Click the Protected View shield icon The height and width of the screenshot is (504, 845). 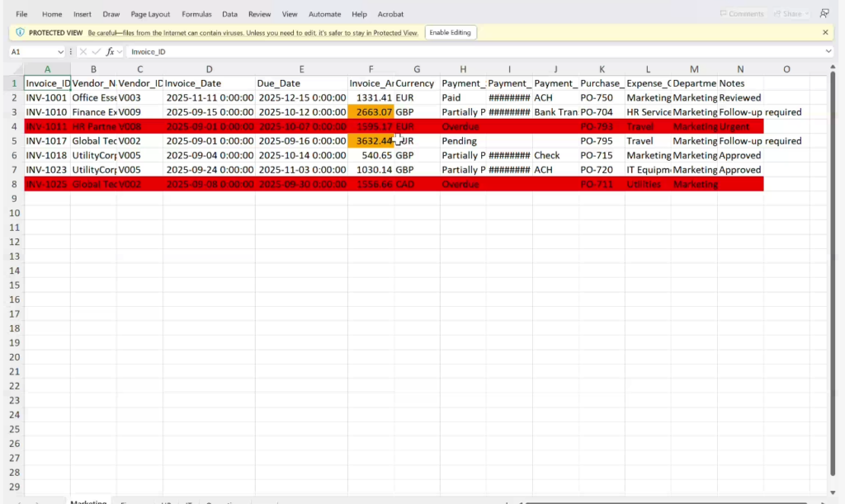coord(20,32)
